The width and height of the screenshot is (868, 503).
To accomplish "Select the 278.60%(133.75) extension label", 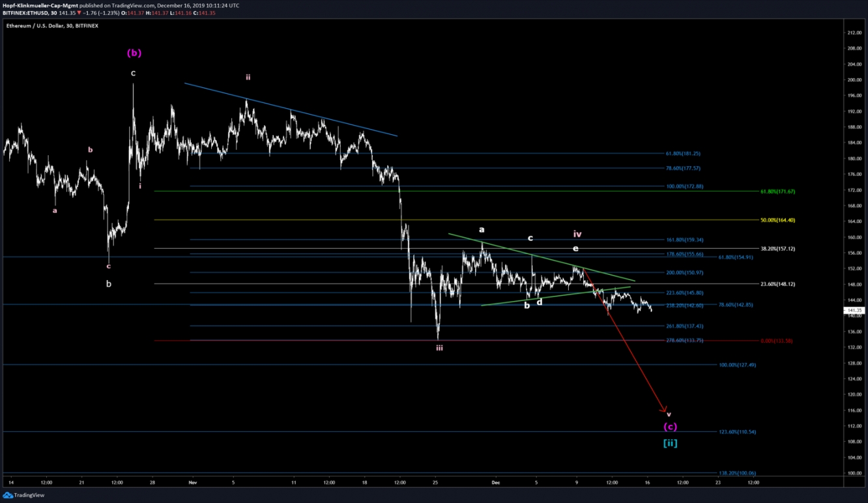I will click(684, 341).
